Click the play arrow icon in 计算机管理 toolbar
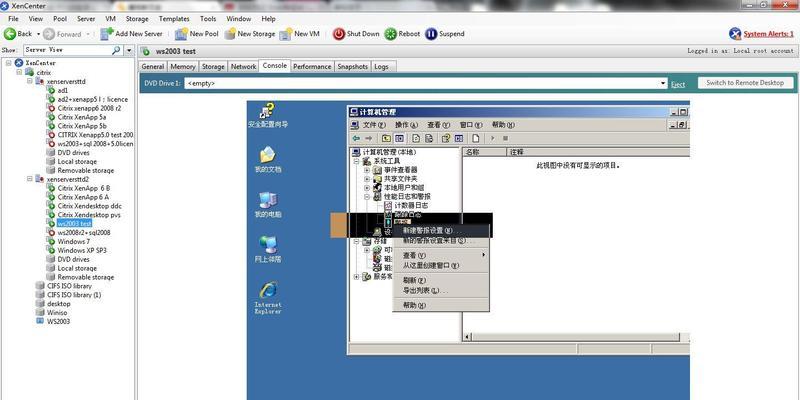 point(492,138)
